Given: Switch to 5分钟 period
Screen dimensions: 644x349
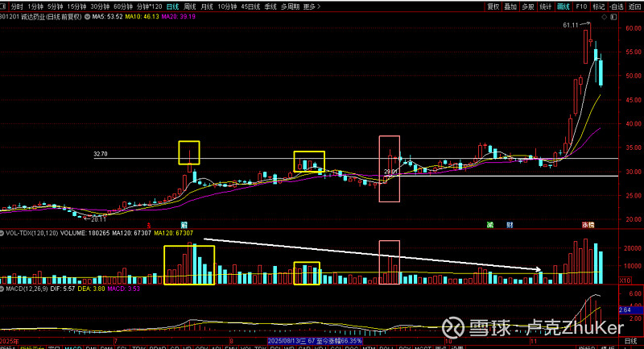Looking at the screenshot, I should click(x=55, y=6).
